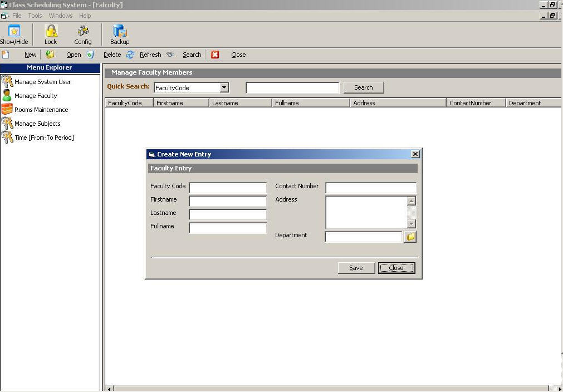Focus the Faculty Code input field
Screen dimensions: 563x392
[228, 188]
